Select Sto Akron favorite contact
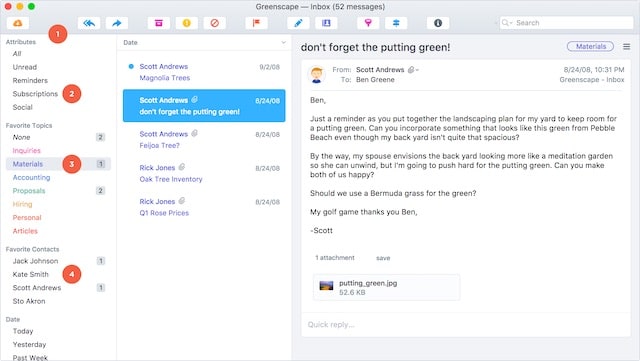The width and height of the screenshot is (640, 361). (x=29, y=301)
